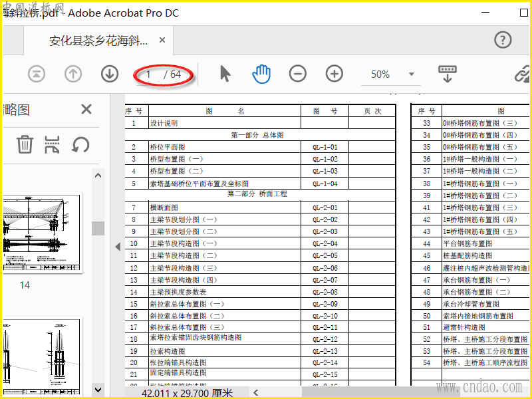
Task: Click 第二部分 桥面工程 section heading
Action: [257, 194]
